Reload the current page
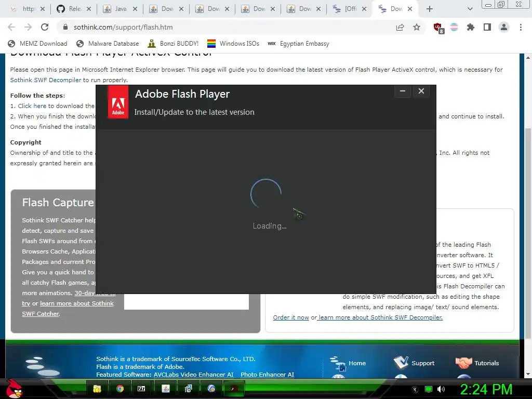 click(x=45, y=27)
